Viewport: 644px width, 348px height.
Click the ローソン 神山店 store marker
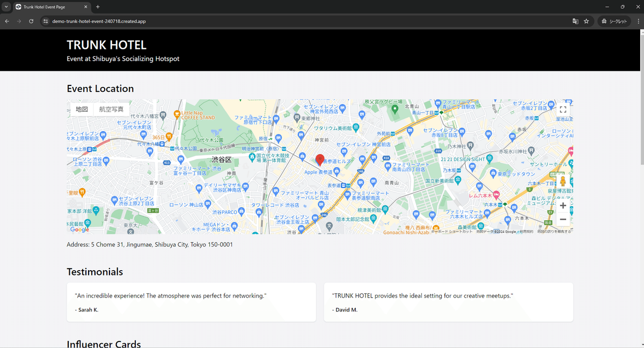[208, 204]
